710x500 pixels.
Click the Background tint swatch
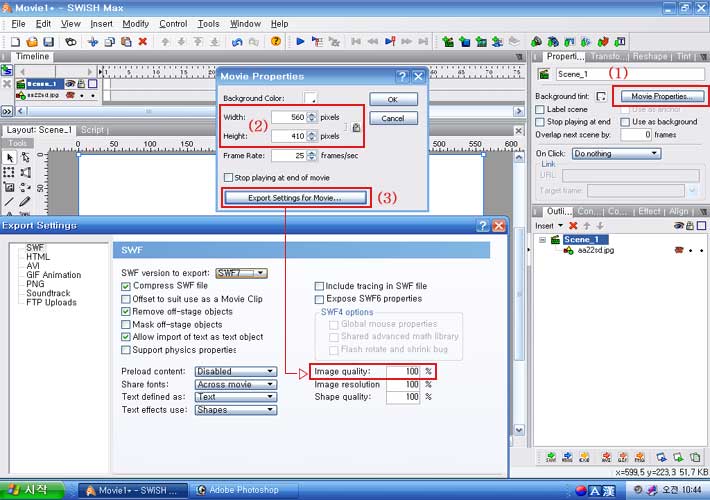pos(601,96)
